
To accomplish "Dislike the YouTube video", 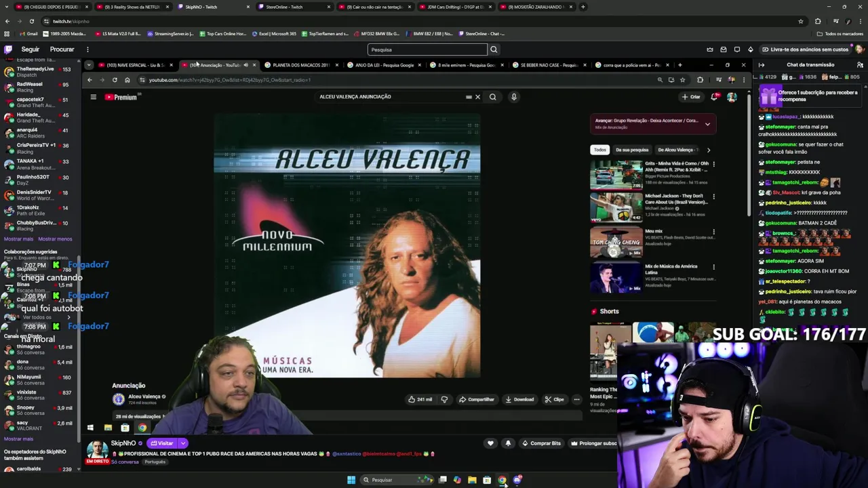I will tap(444, 399).
